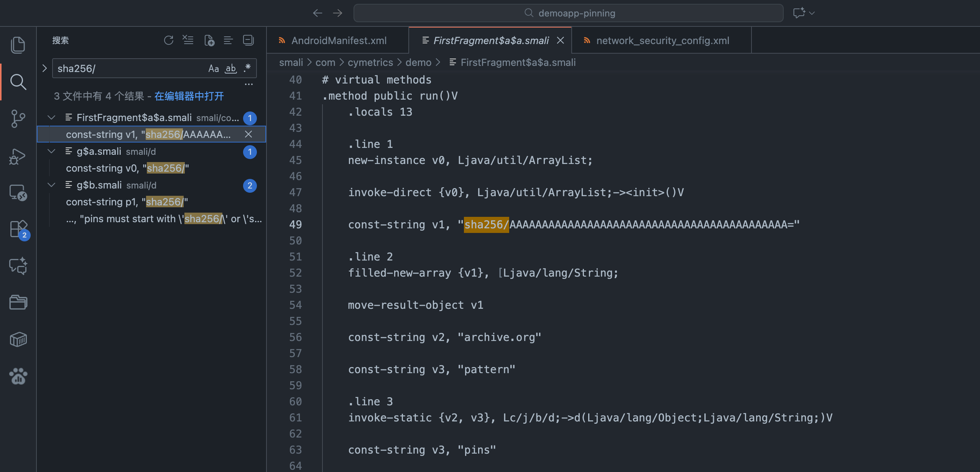Switch to network_security_config.xml tab

(x=661, y=40)
